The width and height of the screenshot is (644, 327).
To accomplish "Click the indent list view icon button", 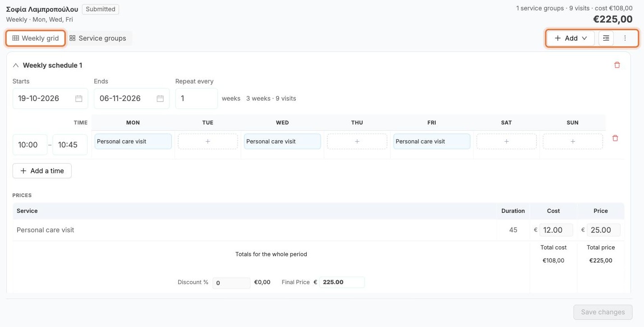I will click(x=606, y=38).
